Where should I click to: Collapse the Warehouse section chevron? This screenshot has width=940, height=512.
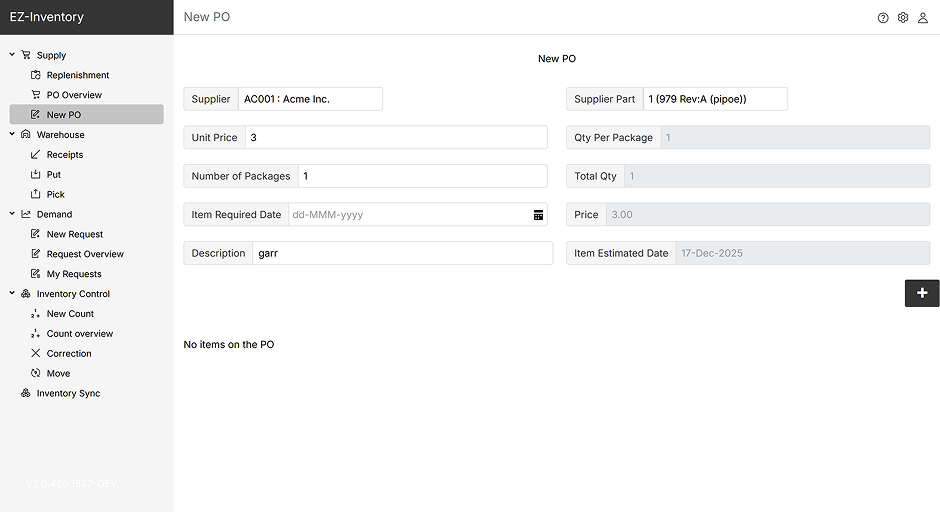point(12,134)
